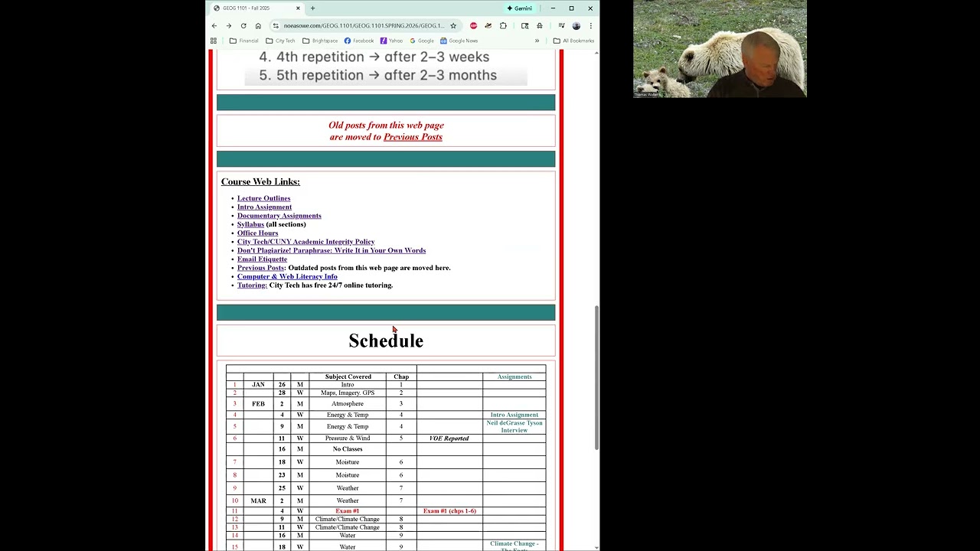This screenshot has height=551, width=980.
Task: Open Intro Assignment link in schedule table
Action: click(x=514, y=415)
